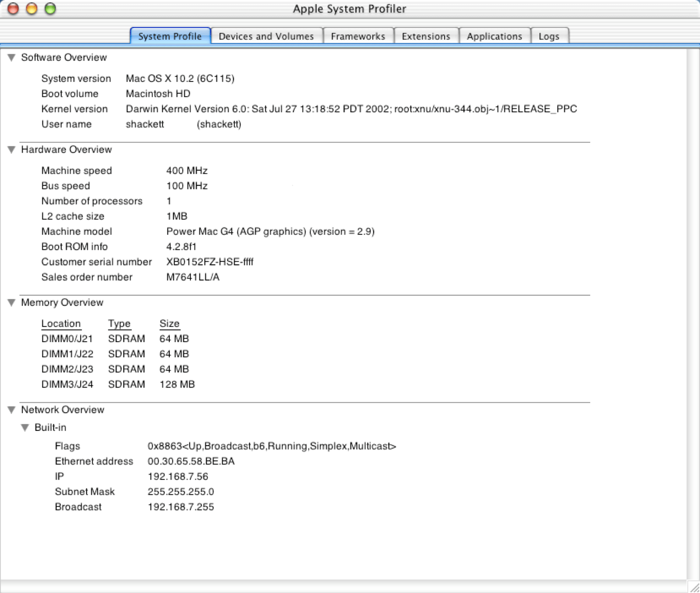Collapse the Memory Overview section
700x593 pixels.
11,302
